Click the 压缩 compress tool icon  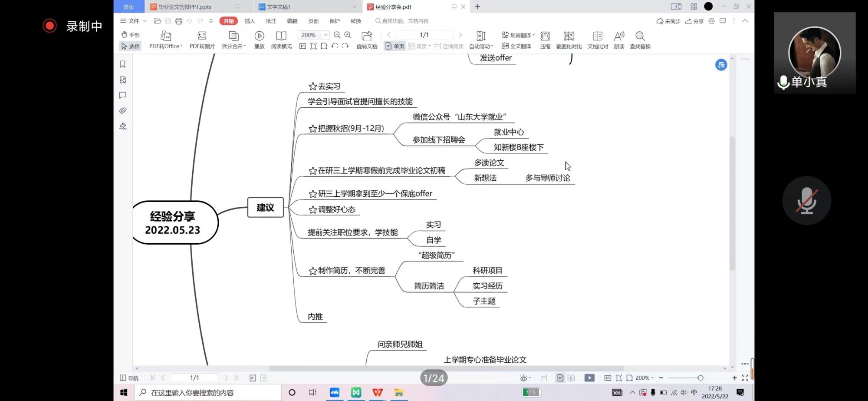(x=545, y=36)
